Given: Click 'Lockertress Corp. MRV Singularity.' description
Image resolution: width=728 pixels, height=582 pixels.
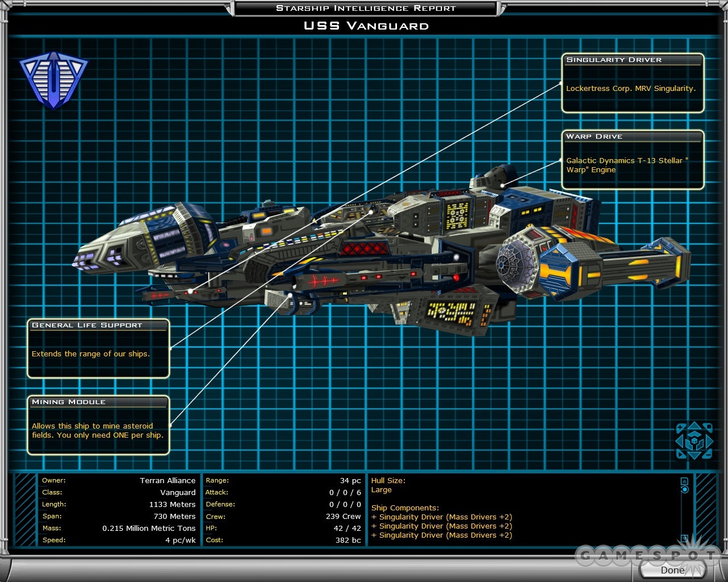Looking at the screenshot, I should tap(631, 89).
